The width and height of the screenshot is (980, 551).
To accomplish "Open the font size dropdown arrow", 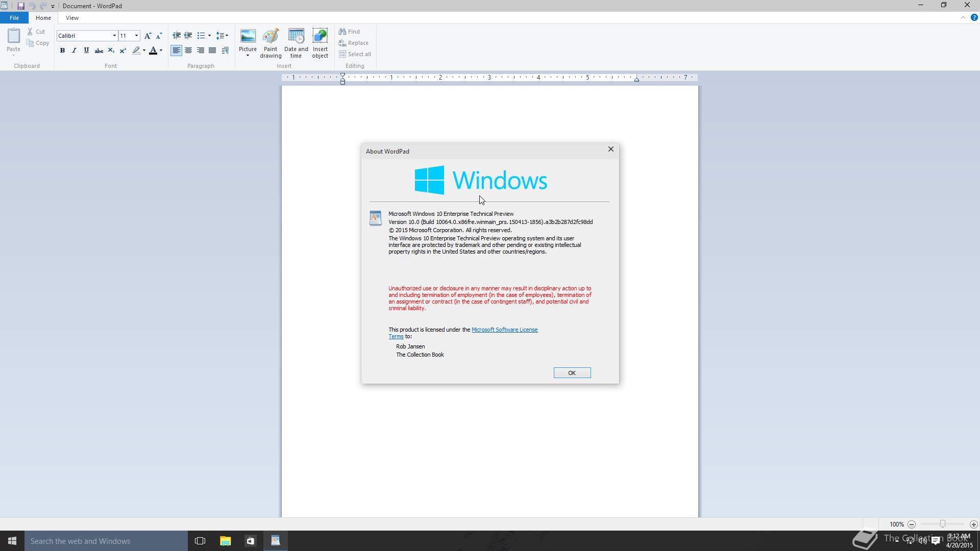I will (x=136, y=36).
